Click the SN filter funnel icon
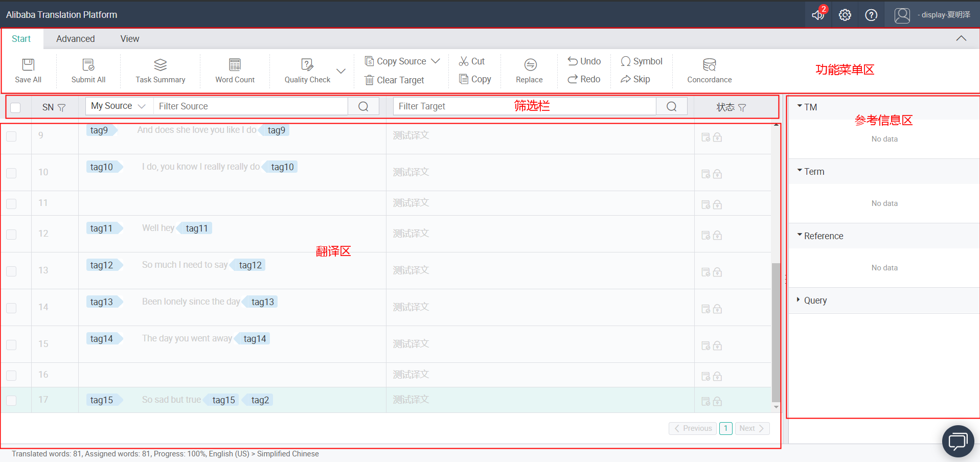Image resolution: width=980 pixels, height=462 pixels. coord(62,107)
